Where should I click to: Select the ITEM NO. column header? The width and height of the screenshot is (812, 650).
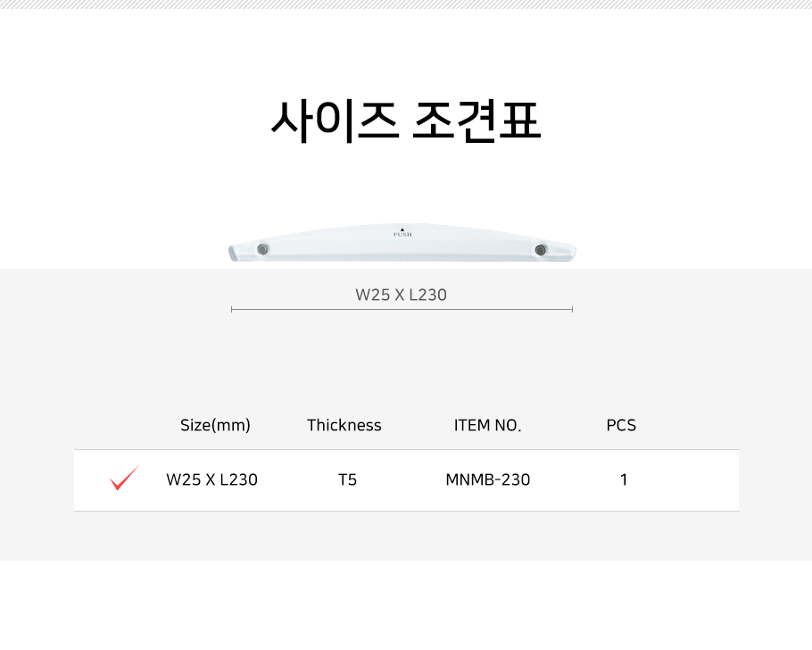tap(487, 425)
